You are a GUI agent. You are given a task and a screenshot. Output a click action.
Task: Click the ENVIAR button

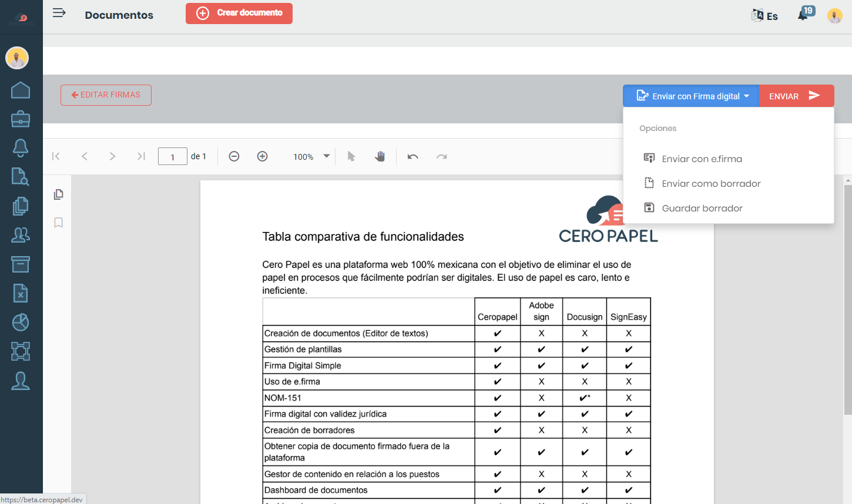click(796, 95)
